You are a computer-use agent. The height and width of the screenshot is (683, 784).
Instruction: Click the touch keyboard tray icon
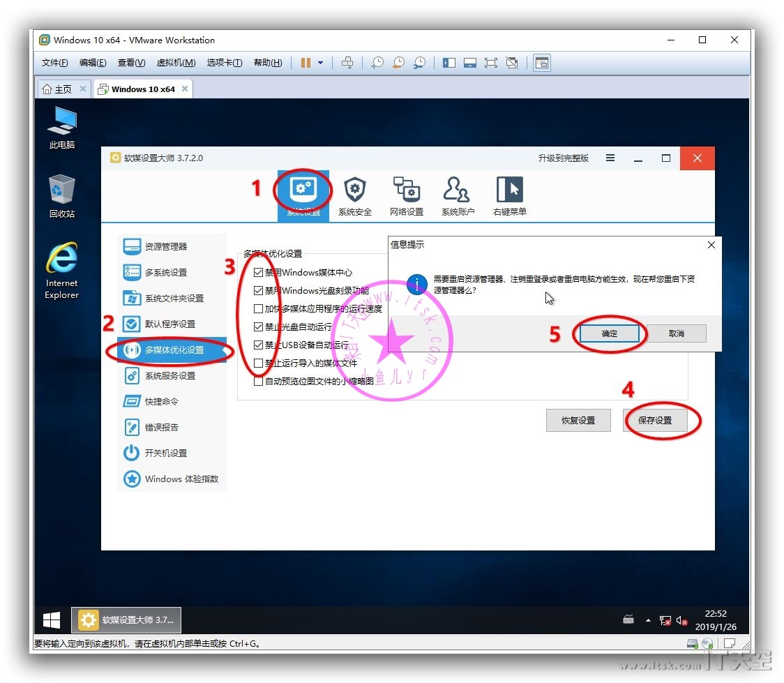tap(628, 620)
